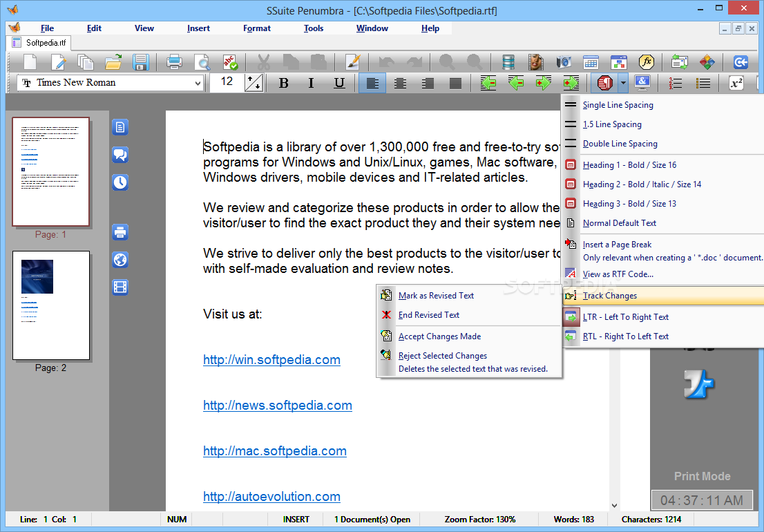Select the Softpedia.rtf document tab
The width and height of the screenshot is (764, 532).
point(39,42)
